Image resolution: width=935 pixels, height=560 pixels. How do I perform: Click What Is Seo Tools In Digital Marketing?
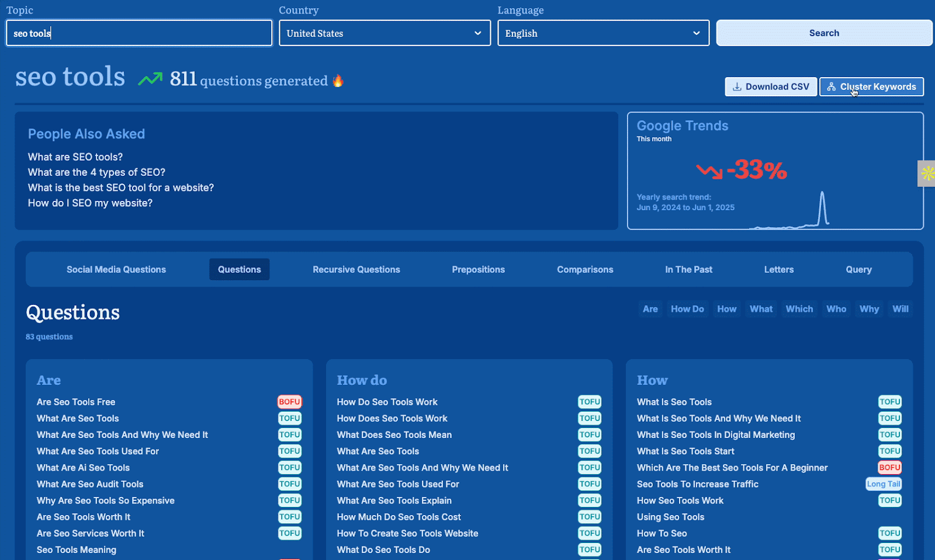point(716,435)
